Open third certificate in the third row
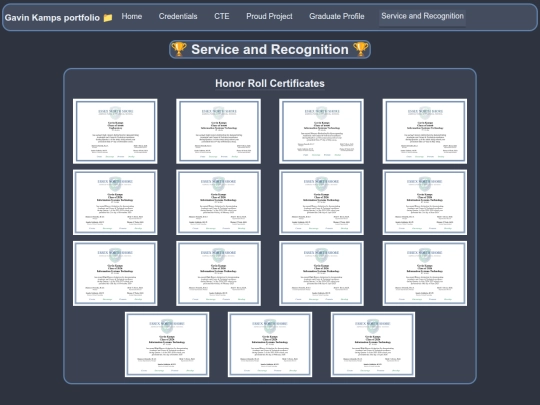540x405 pixels. [321, 273]
